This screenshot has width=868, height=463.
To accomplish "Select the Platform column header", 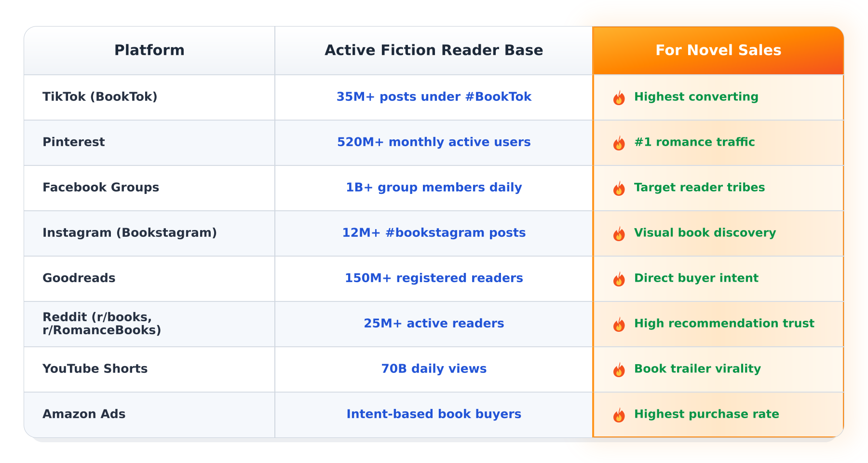I will pyautogui.click(x=149, y=50).
